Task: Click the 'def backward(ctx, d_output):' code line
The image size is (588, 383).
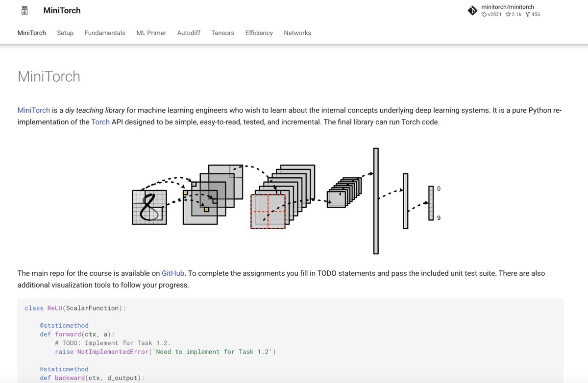Action: click(93, 378)
